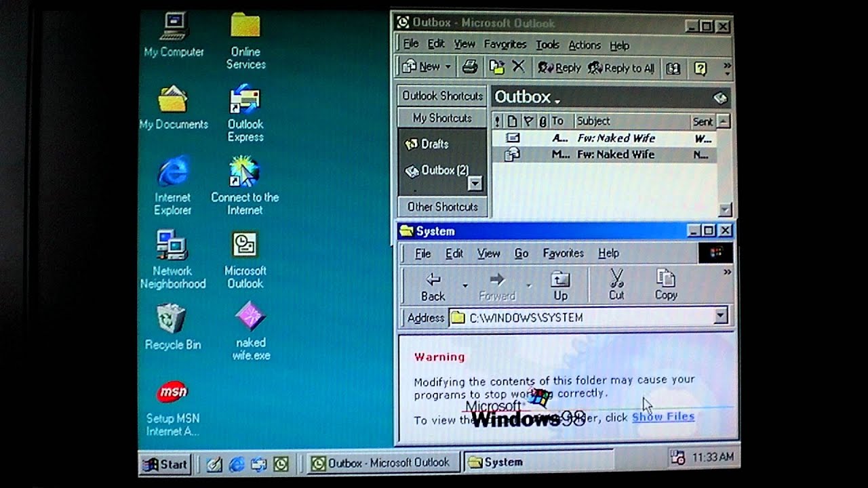The image size is (868, 488).
Task: Switch to Outbox - Microsoft Outlook taskbar button
Action: click(383, 463)
